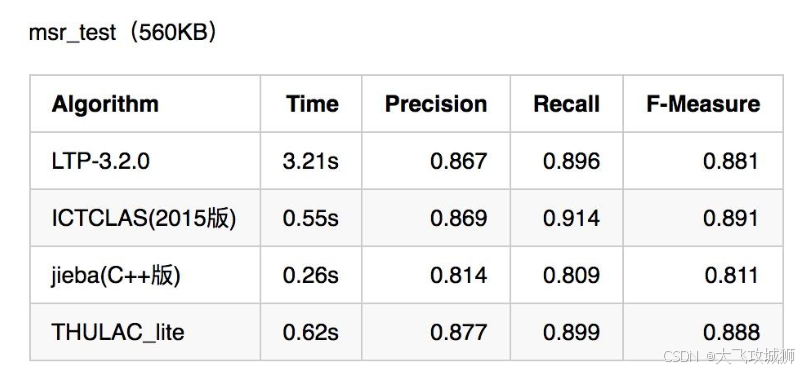Click the Time column header
This screenshot has width=807, height=372.
tap(313, 104)
